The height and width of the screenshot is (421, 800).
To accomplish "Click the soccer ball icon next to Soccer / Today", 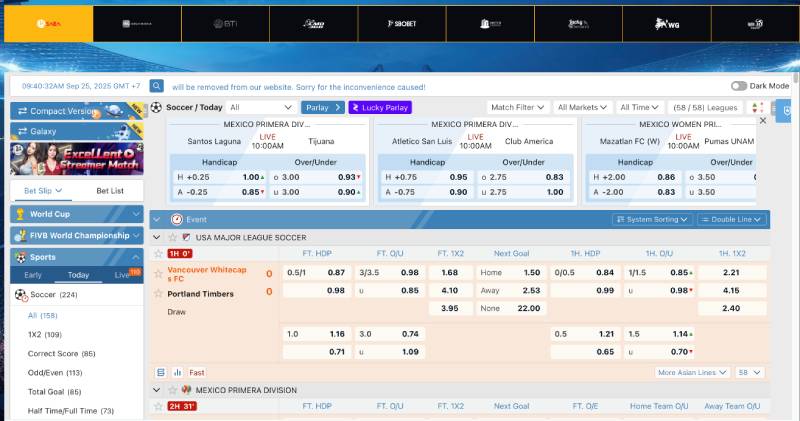I will (156, 107).
